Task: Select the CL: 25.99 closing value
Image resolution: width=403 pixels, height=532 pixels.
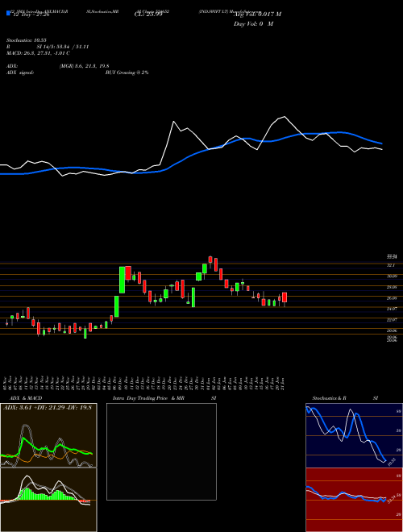Action: [x=148, y=15]
